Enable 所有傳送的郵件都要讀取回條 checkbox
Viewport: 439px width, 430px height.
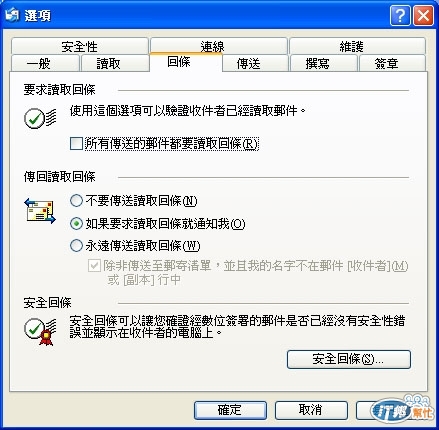76,144
